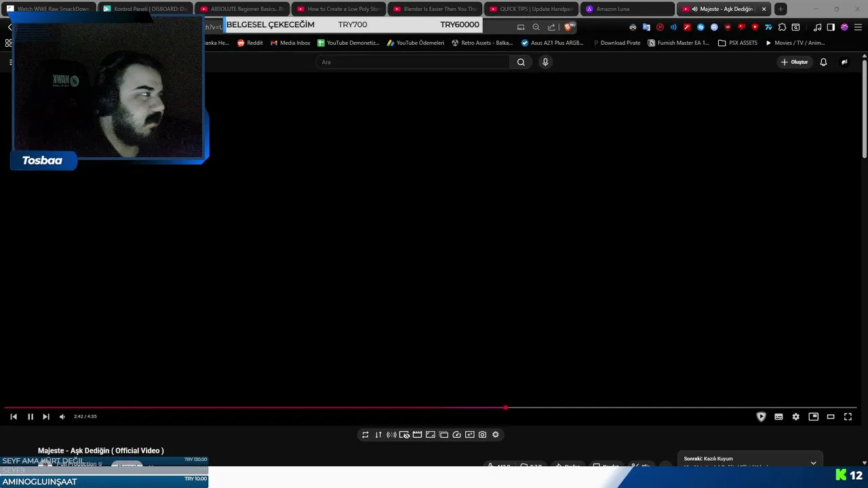Viewport: 868px width, 488px height.
Task: Click the up-down arrows enhancer icon
Action: click(x=378, y=434)
